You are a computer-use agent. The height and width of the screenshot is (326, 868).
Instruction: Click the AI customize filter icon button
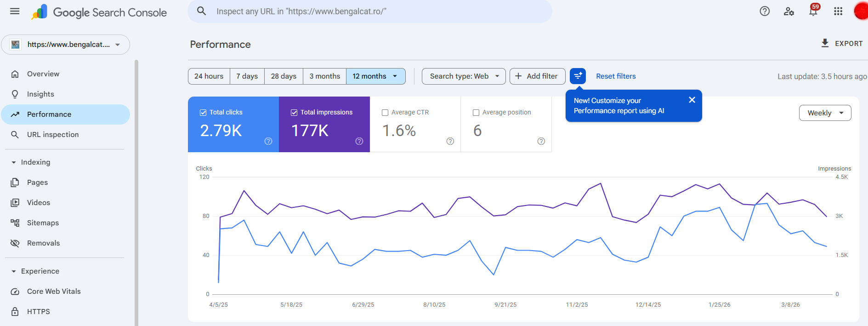pyautogui.click(x=578, y=76)
